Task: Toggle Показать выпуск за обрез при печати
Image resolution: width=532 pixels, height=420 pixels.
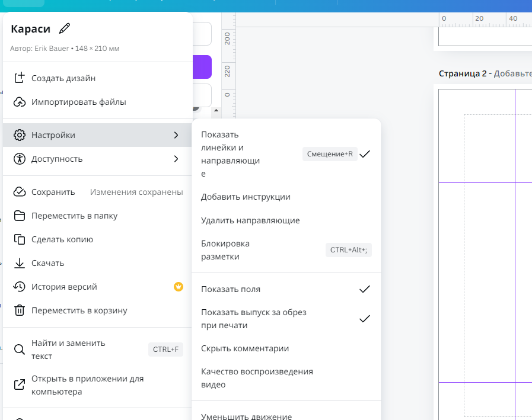Action: (x=365, y=319)
